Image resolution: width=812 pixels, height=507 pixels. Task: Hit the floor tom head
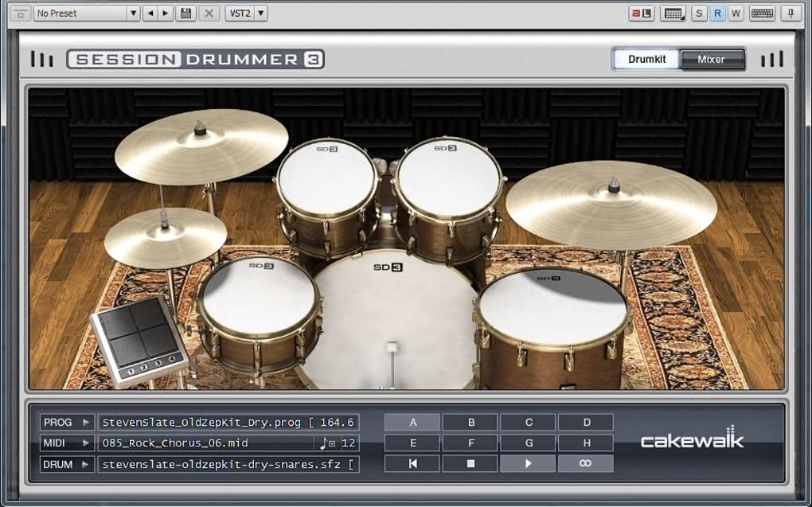pos(552,306)
